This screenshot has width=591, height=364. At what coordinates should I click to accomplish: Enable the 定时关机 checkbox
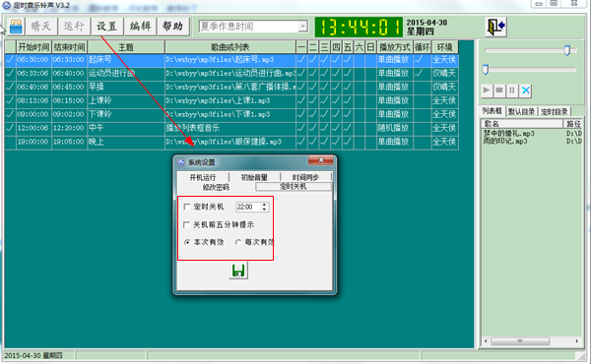pos(186,207)
